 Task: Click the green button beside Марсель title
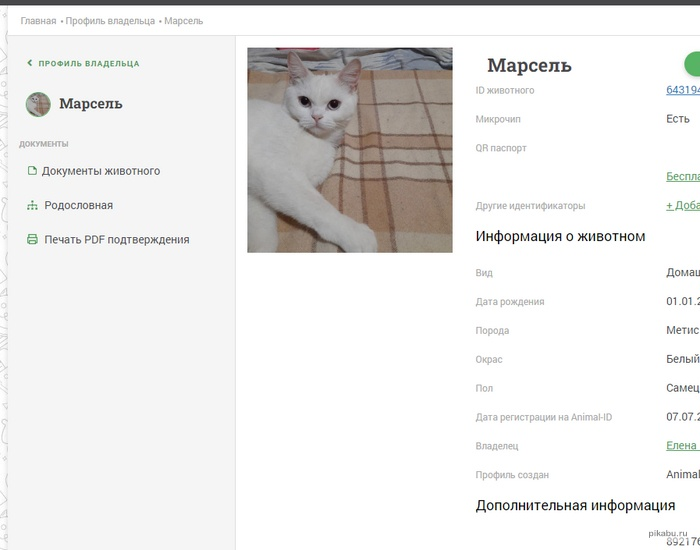(692, 65)
